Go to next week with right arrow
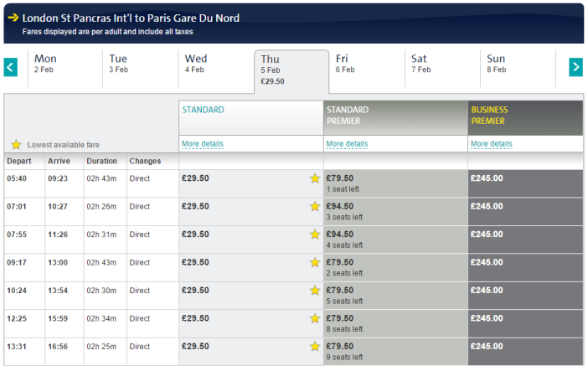Screen dimensions: 588x366 point(575,67)
